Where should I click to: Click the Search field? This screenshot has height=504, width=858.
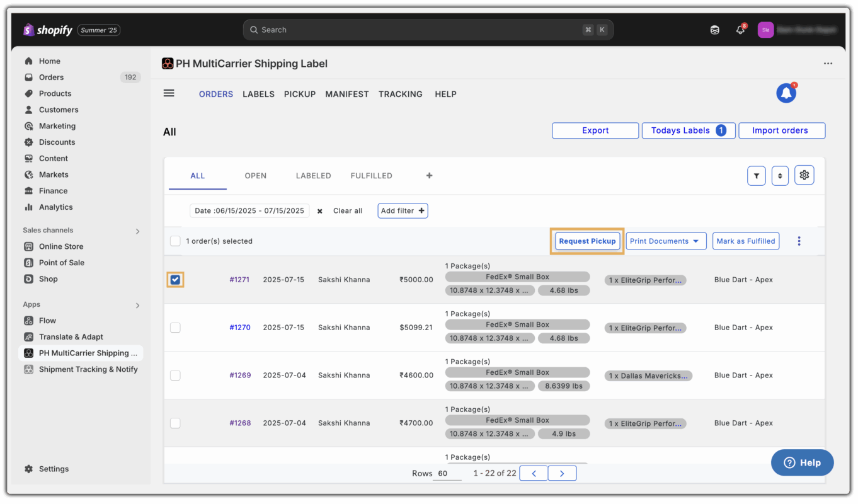[x=428, y=30]
